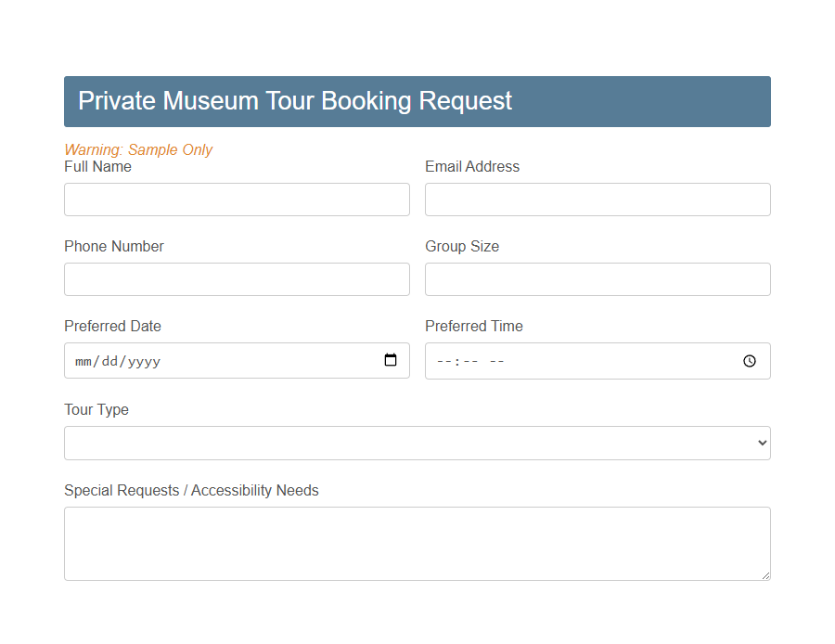Click the Phone Number input field
This screenshot has height=644, width=835.
tap(237, 279)
